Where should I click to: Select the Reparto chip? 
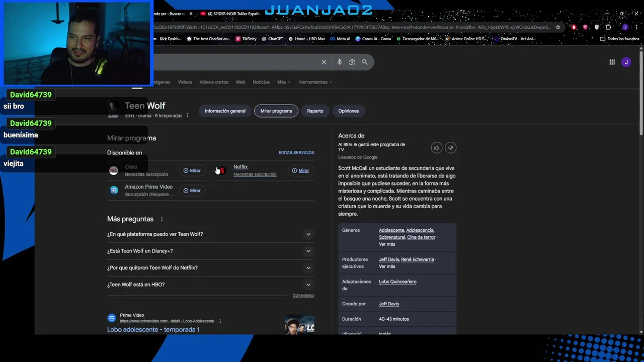click(x=315, y=111)
